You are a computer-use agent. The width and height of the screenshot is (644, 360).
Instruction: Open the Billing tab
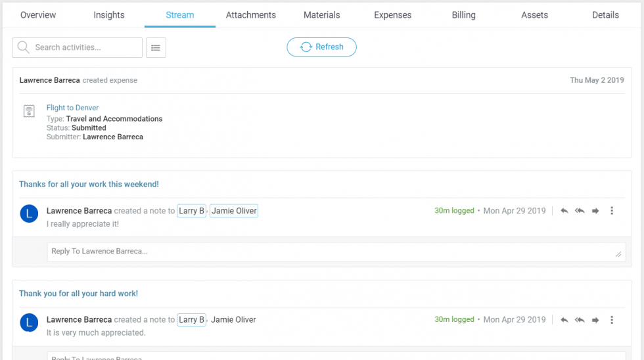pyautogui.click(x=463, y=14)
